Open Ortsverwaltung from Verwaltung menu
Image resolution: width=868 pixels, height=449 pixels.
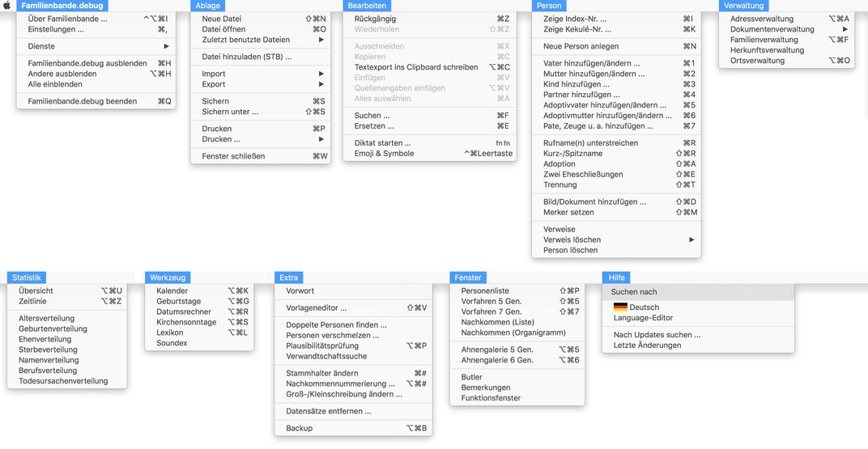click(x=757, y=61)
